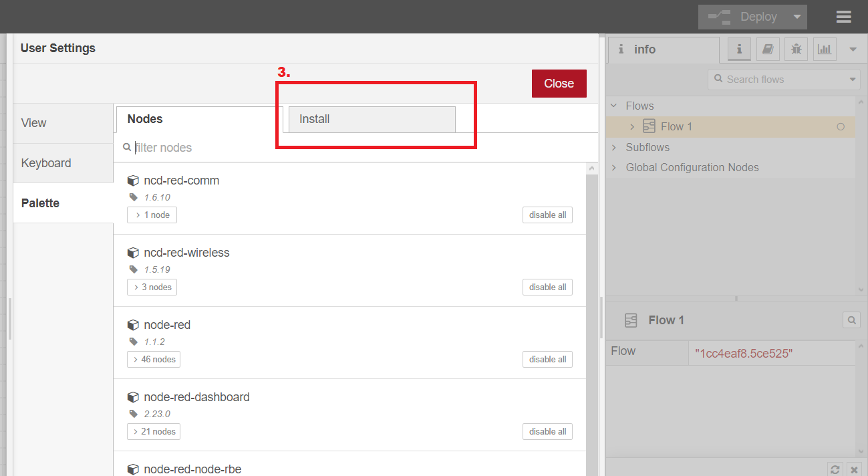Image resolution: width=868 pixels, height=476 pixels.
Task: Click the Deploy flow icon
Action: [719, 17]
